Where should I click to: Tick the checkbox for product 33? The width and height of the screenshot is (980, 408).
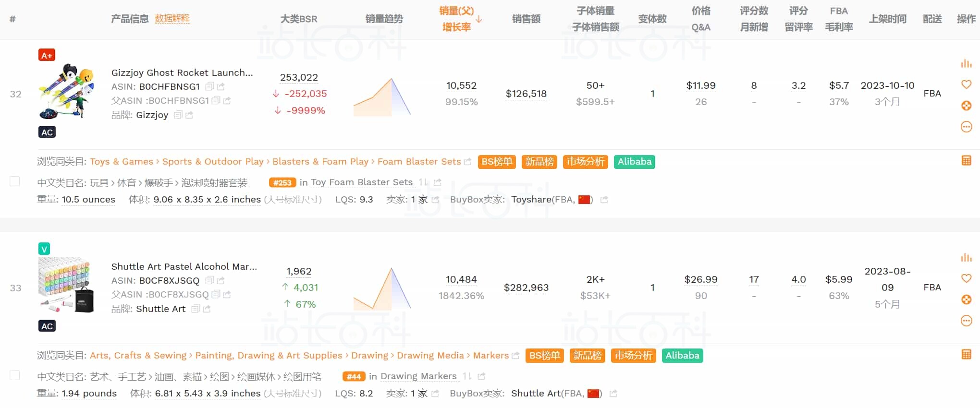point(15,375)
